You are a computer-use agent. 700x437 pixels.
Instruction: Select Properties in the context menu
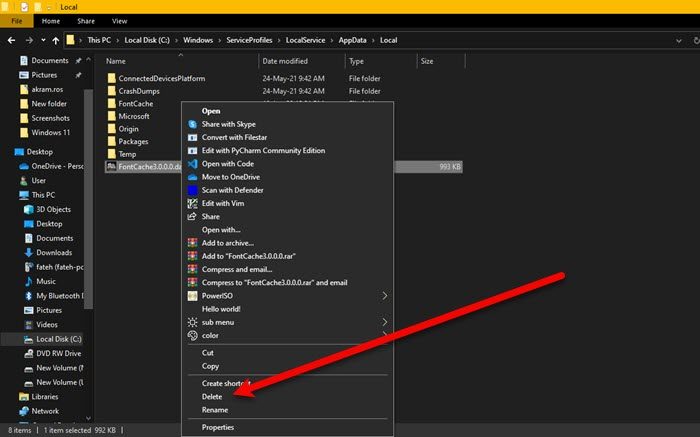pos(218,427)
